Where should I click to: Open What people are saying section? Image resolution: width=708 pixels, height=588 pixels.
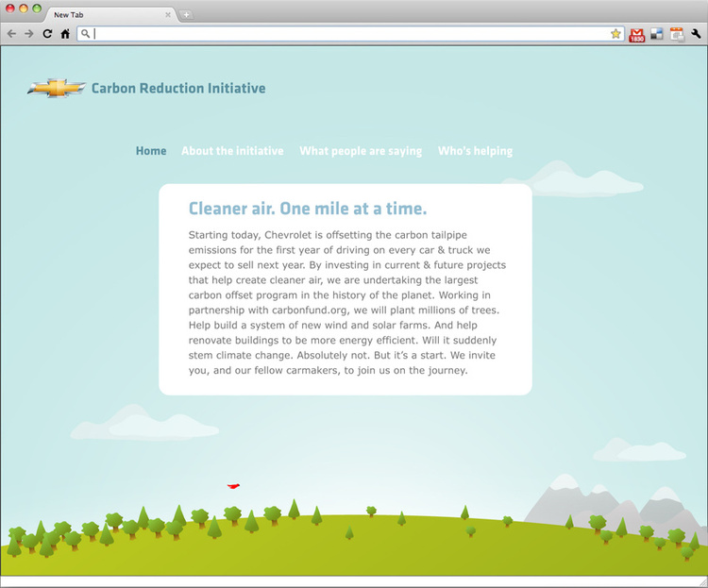point(361,151)
